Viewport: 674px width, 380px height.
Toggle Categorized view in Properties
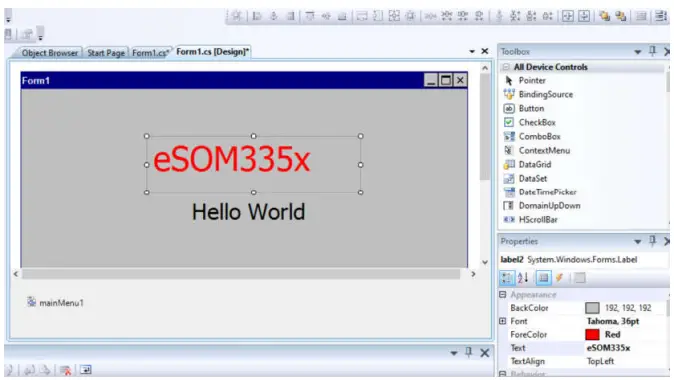pos(507,278)
